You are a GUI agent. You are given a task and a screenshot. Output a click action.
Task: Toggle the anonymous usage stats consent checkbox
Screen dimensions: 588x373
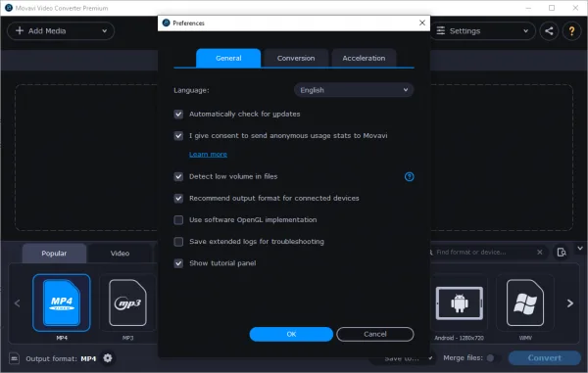(178, 135)
